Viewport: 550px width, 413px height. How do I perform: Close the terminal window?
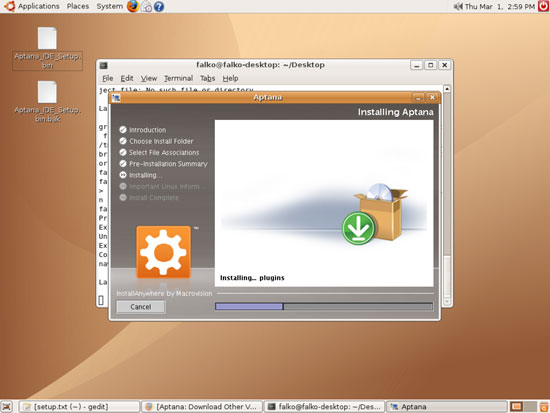(x=444, y=65)
